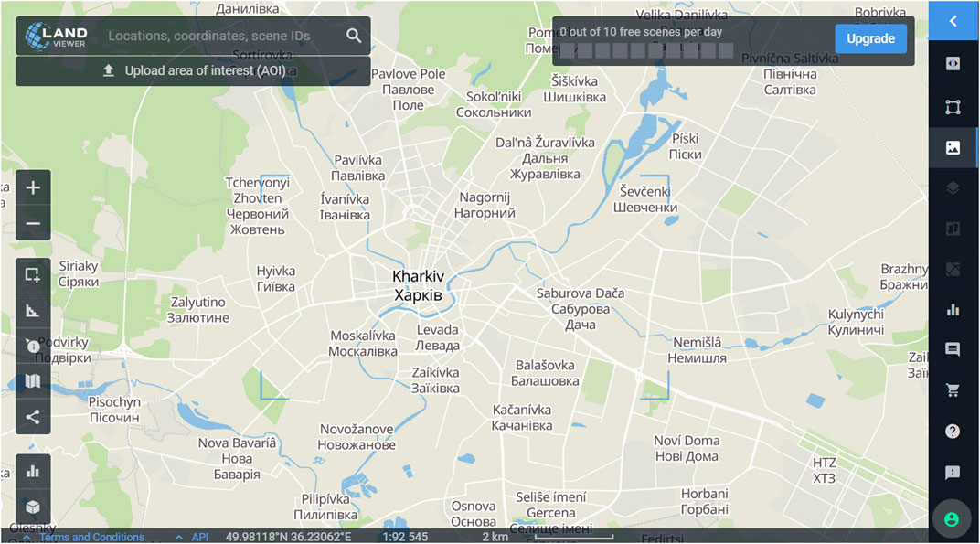The width and height of the screenshot is (980, 544).
Task: Switch to 3D cube view
Action: tap(33, 507)
